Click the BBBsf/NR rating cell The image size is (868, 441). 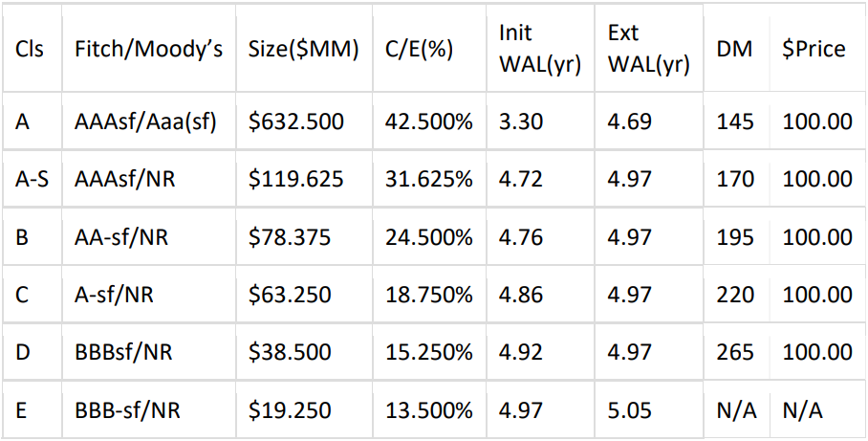[122, 353]
